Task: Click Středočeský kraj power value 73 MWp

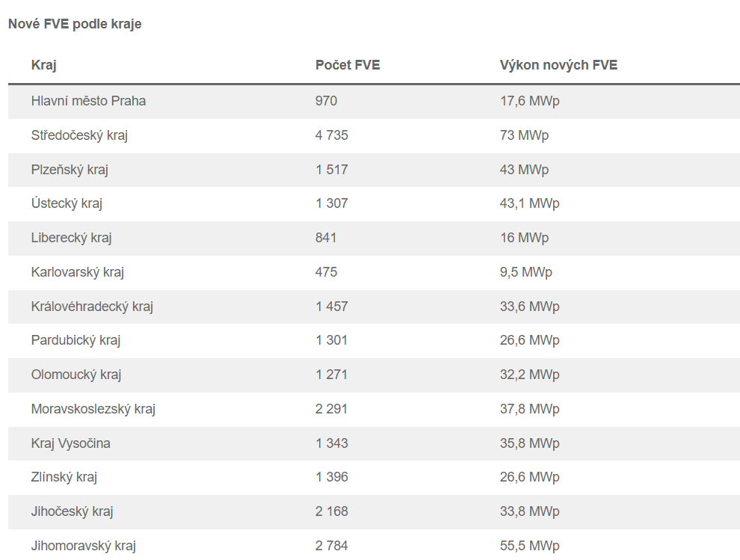Action: (524, 135)
